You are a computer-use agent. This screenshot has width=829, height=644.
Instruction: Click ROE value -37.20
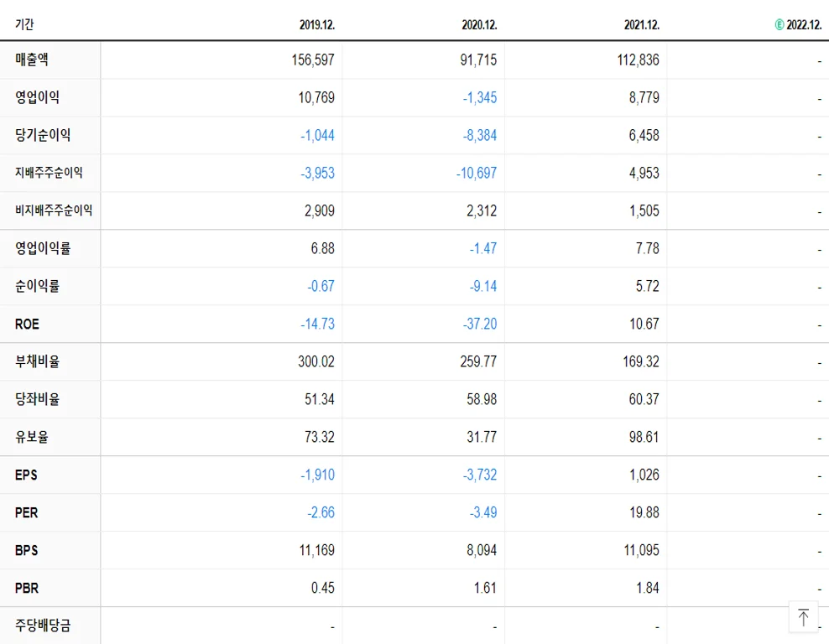[480, 324]
